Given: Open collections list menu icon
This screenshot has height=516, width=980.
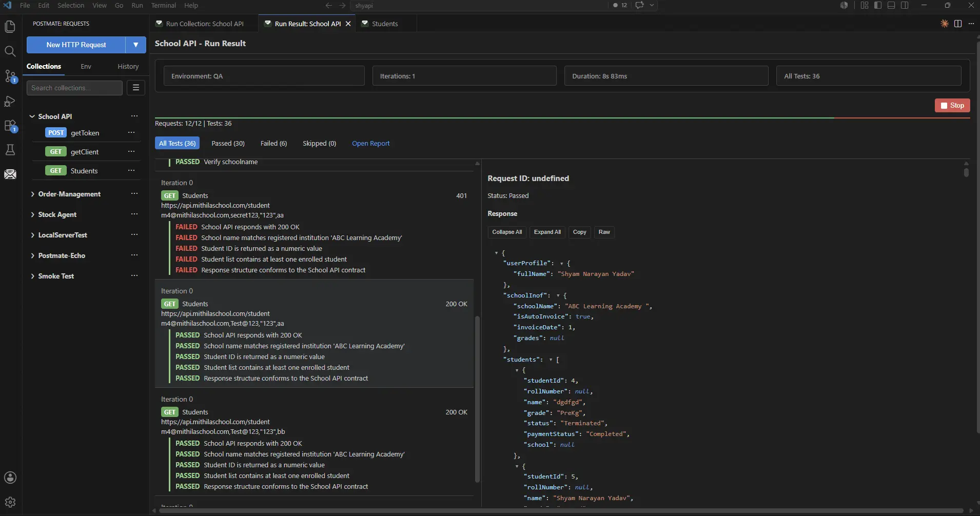Looking at the screenshot, I should coord(136,88).
